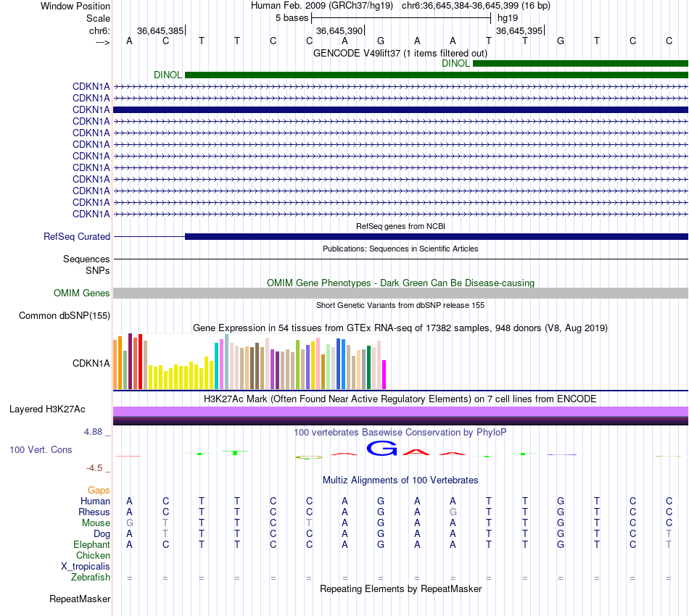This screenshot has height=616, width=689.
Task: Click the large blue G in PhyloP logo
Action: click(x=381, y=449)
